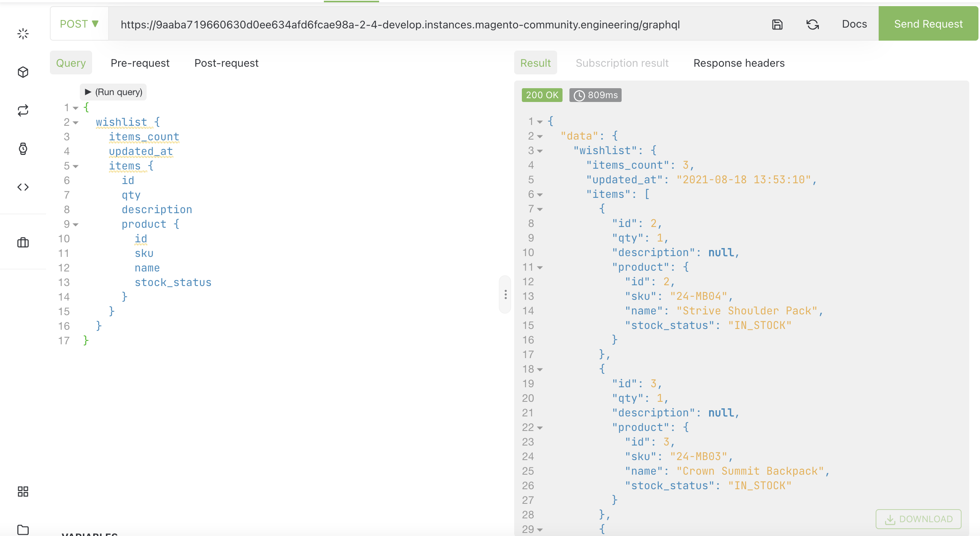Image resolution: width=980 pixels, height=536 pixels.
Task: Open the Response headers tab
Action: 739,63
